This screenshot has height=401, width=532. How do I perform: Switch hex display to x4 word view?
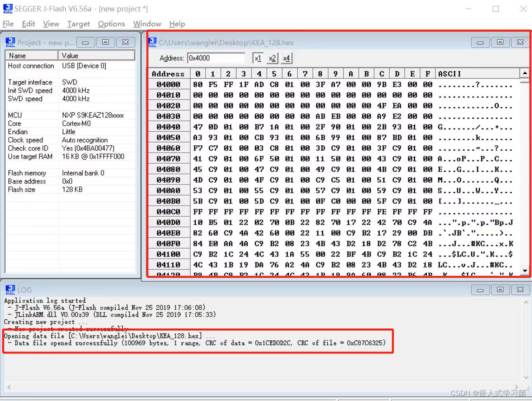click(x=286, y=58)
